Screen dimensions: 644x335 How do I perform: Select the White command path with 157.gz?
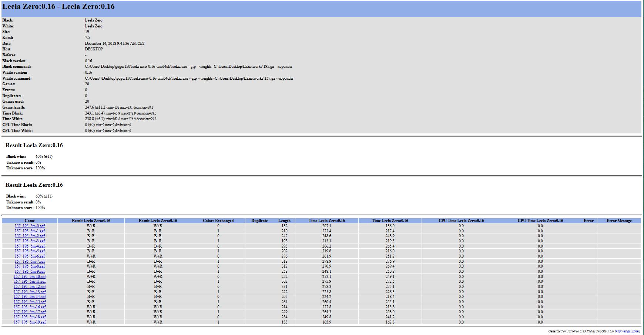pyautogui.click(x=189, y=78)
